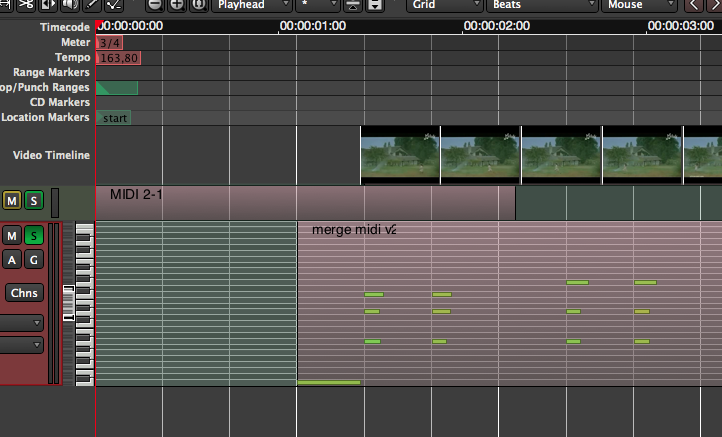Open the Grid snap mode dropdown
Screen dimensions: 722x437
[444, 5]
